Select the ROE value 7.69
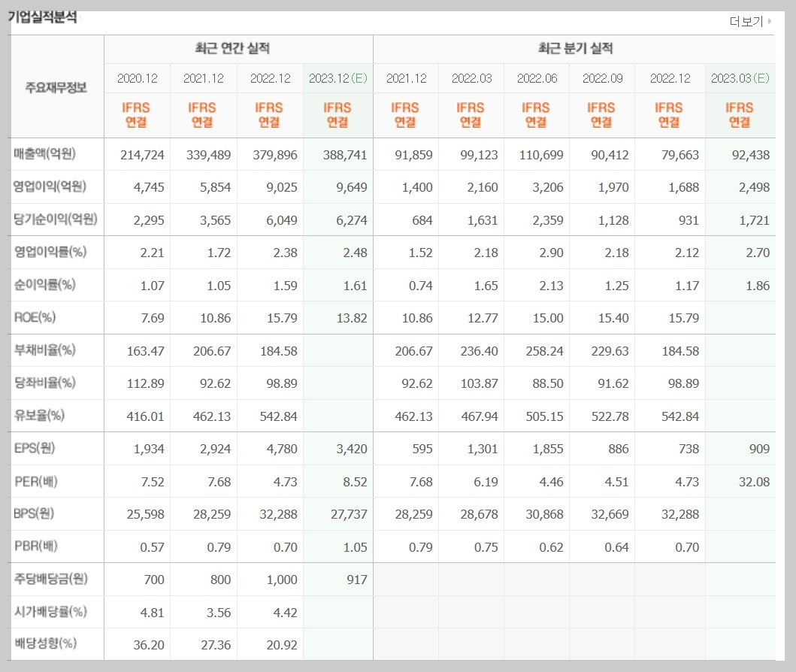The height and width of the screenshot is (672, 796). [x=153, y=319]
